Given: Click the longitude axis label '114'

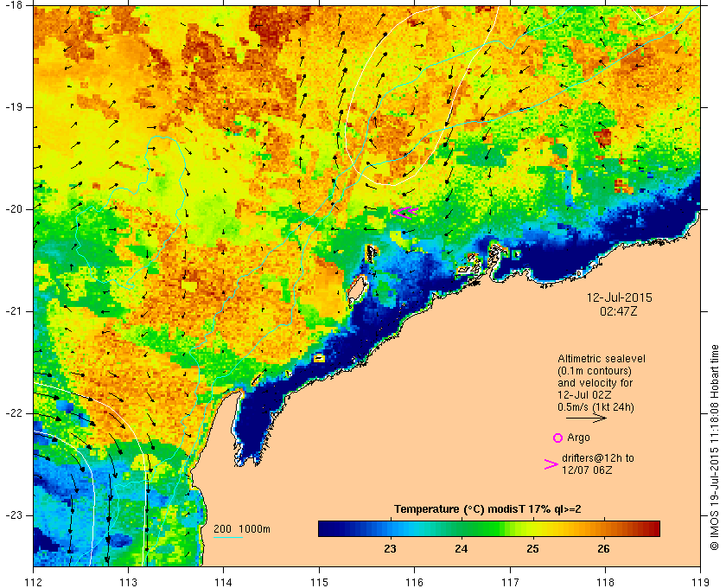Looking at the screenshot, I should pos(224,581).
